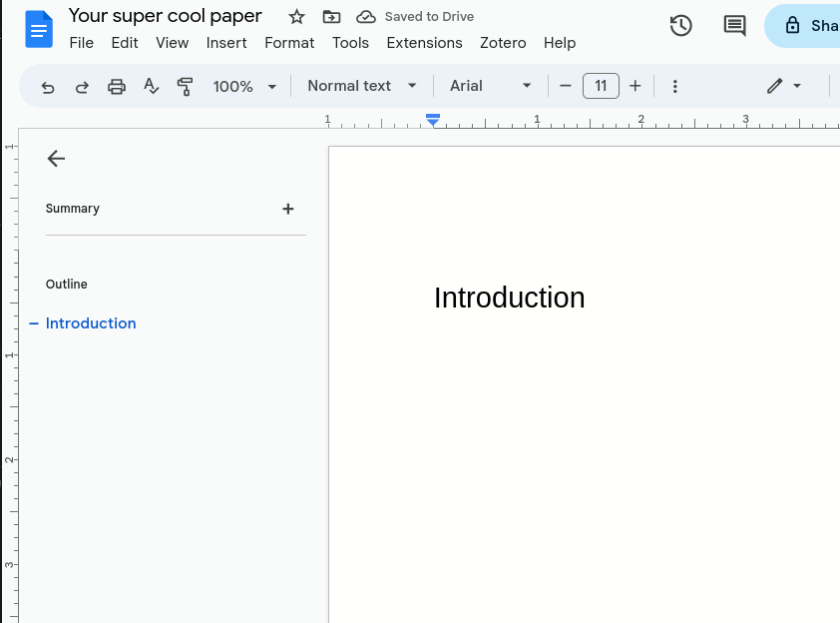The image size is (840, 623).
Task: Star this document
Action: point(295,17)
